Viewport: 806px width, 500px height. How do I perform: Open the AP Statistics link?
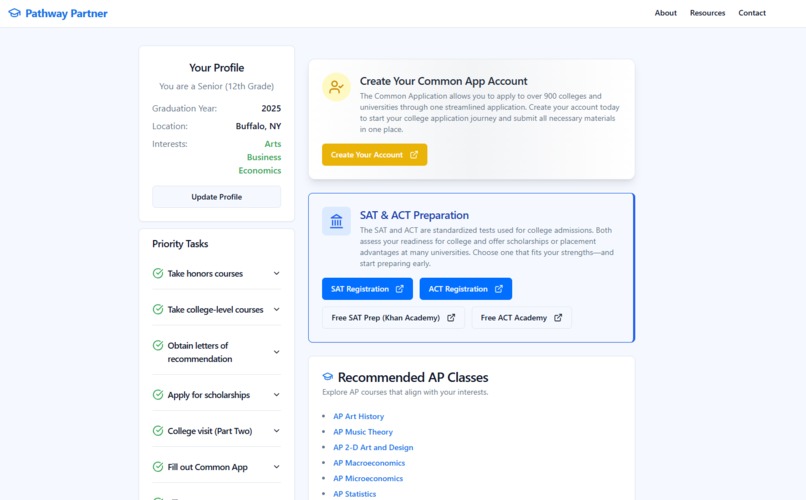pyautogui.click(x=355, y=493)
